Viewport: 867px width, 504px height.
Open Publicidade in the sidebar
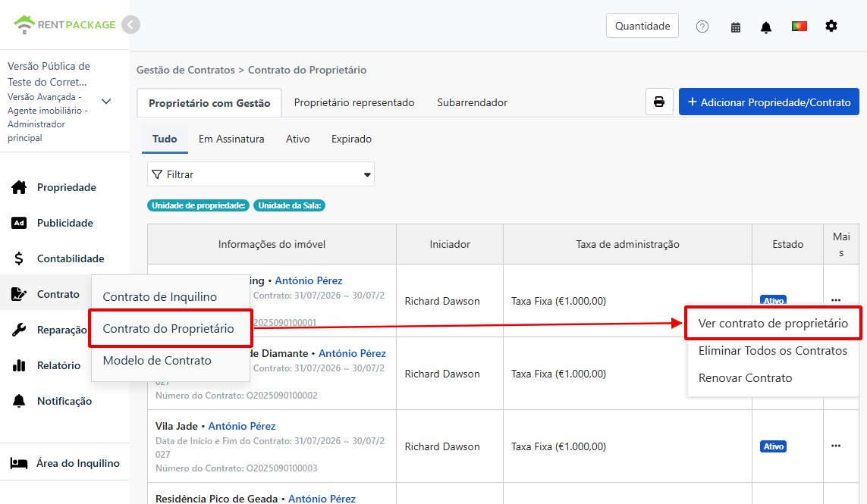click(x=64, y=223)
